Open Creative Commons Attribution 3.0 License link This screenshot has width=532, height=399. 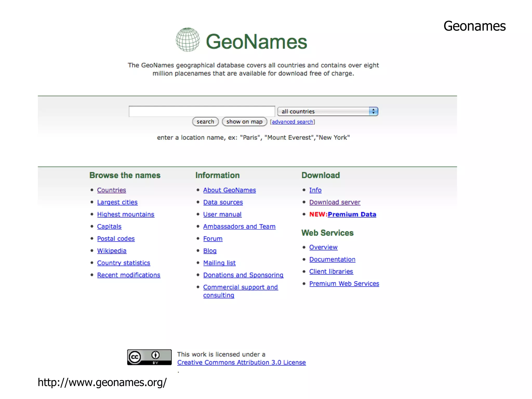[x=241, y=363]
